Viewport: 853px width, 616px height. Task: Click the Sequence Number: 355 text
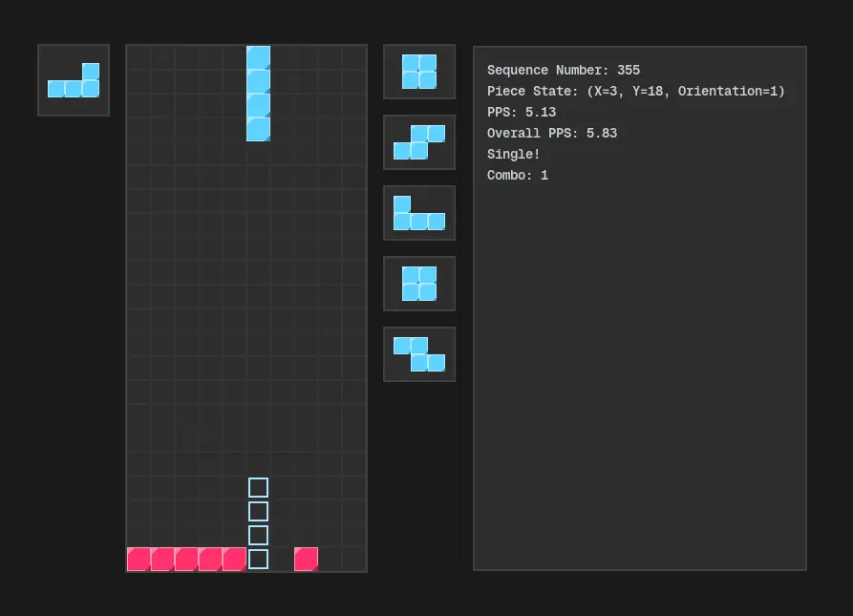point(564,70)
